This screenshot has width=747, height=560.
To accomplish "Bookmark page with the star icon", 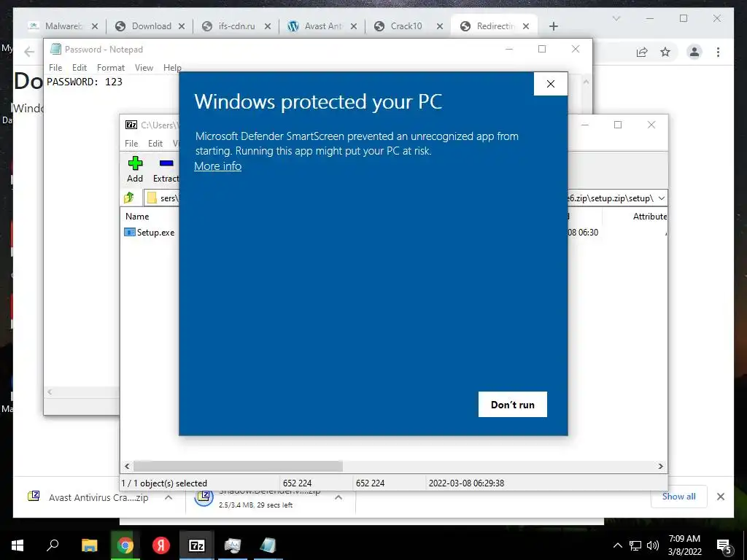I will (665, 52).
